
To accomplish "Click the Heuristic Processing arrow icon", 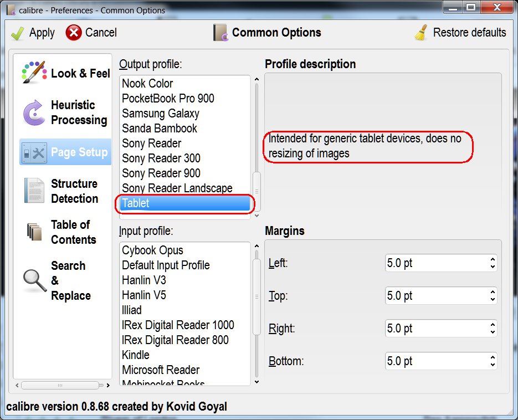I will click(34, 112).
